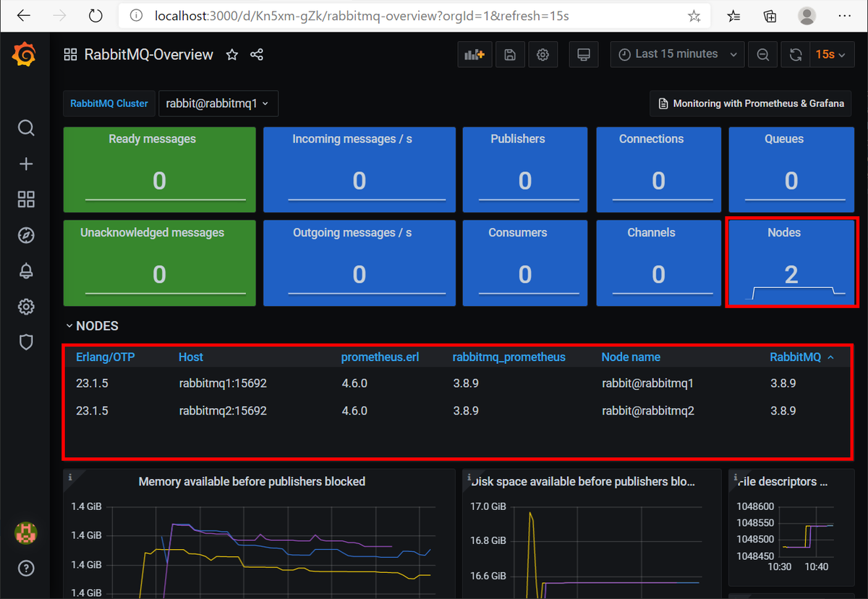Click the Consumers panel title

pyautogui.click(x=518, y=233)
